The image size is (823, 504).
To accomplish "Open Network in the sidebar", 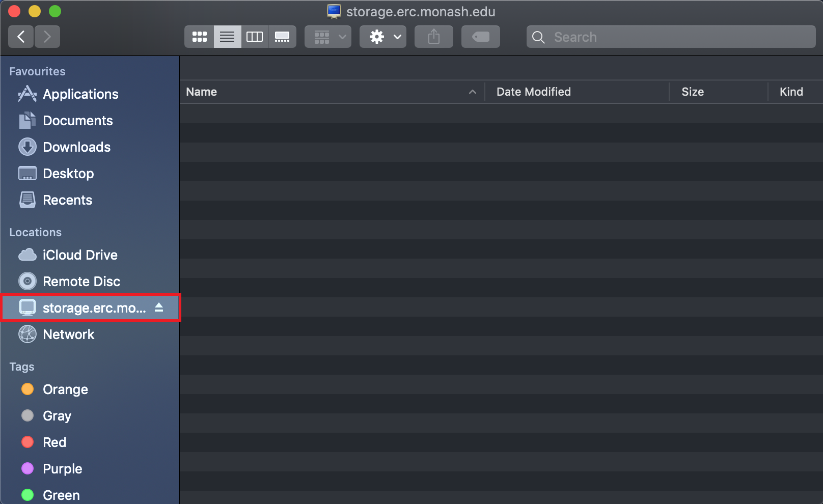I will pos(68,334).
